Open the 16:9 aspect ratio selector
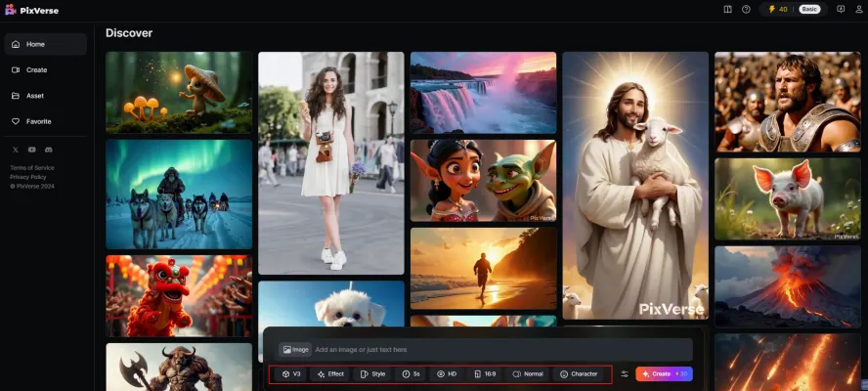The image size is (868, 391). coord(484,373)
